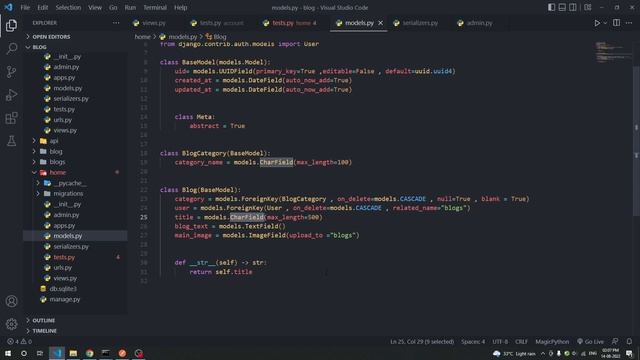Image resolution: width=640 pixels, height=360 pixels.
Task: Open the Help menu
Action: pos(180,7)
